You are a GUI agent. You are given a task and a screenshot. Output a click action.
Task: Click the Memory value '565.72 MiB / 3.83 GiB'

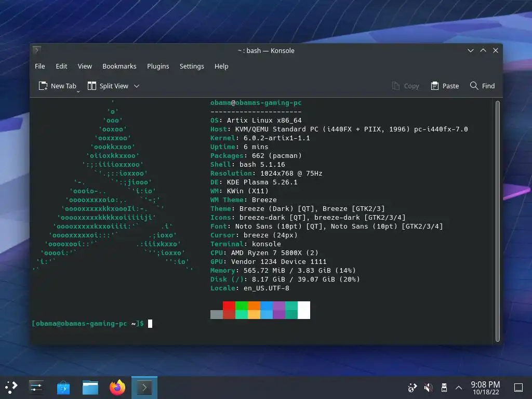287,270
